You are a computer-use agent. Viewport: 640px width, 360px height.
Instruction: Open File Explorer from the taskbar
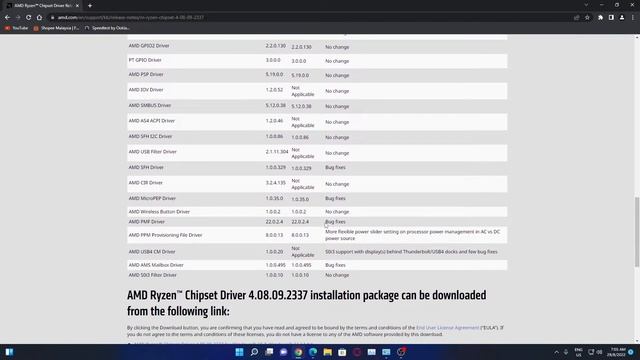coord(328,352)
